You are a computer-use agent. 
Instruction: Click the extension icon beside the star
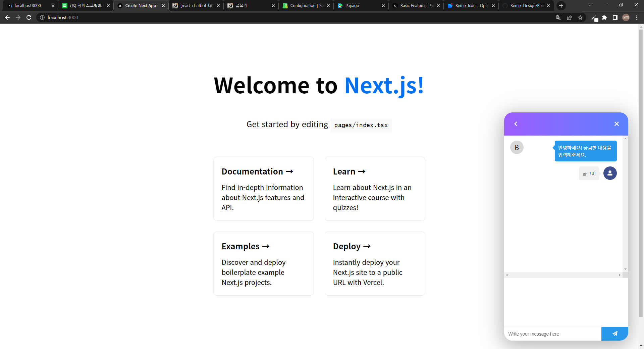pos(594,18)
